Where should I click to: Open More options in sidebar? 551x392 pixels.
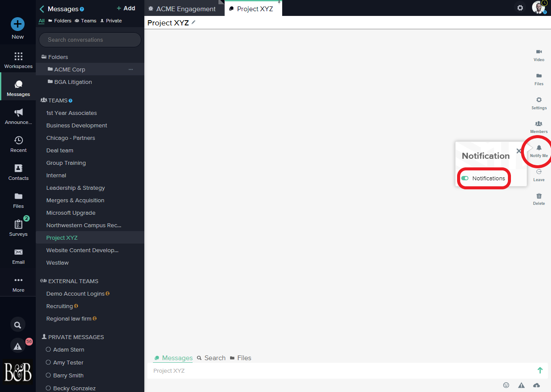click(x=18, y=284)
